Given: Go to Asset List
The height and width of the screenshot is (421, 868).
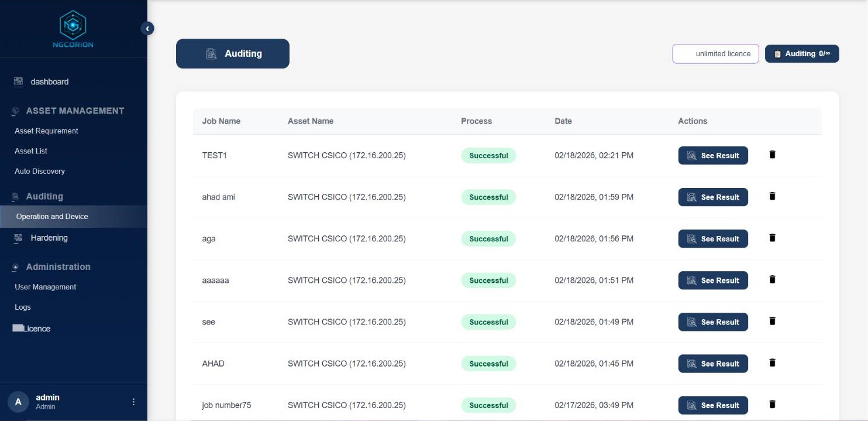Looking at the screenshot, I should (x=31, y=151).
